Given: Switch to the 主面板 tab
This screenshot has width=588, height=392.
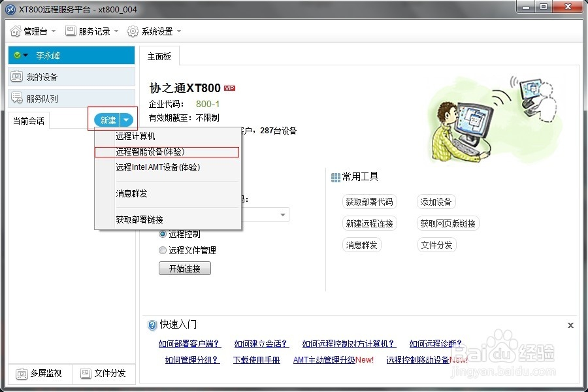Looking at the screenshot, I should tap(159, 56).
